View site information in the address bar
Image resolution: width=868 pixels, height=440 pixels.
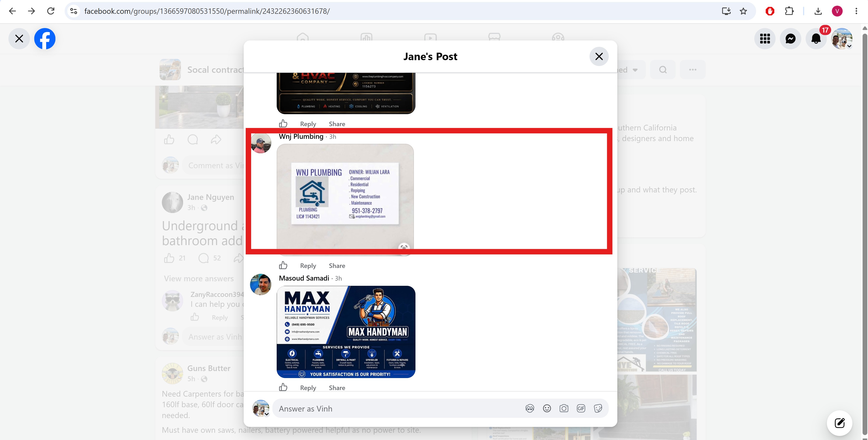[73, 11]
